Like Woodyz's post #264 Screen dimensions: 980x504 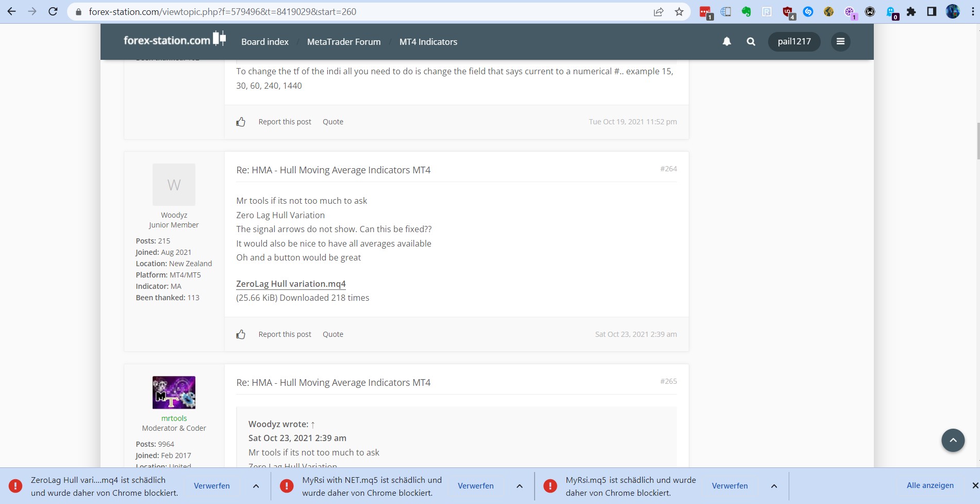tap(241, 334)
